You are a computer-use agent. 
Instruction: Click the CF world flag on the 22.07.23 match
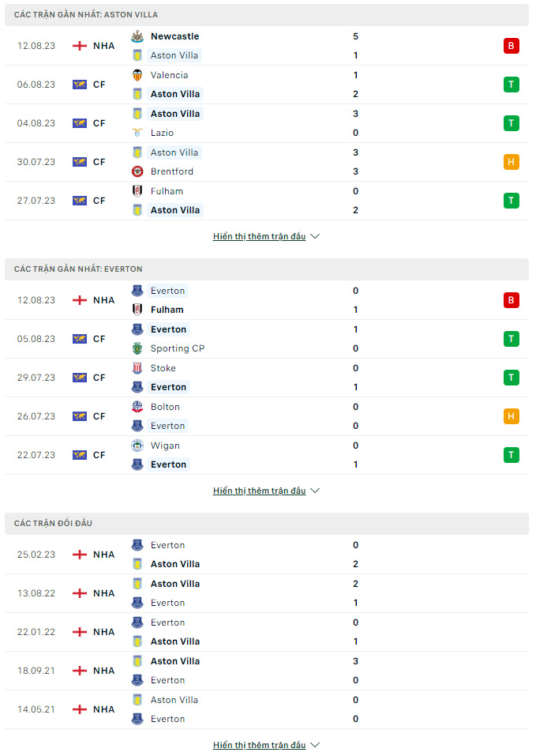(x=80, y=455)
